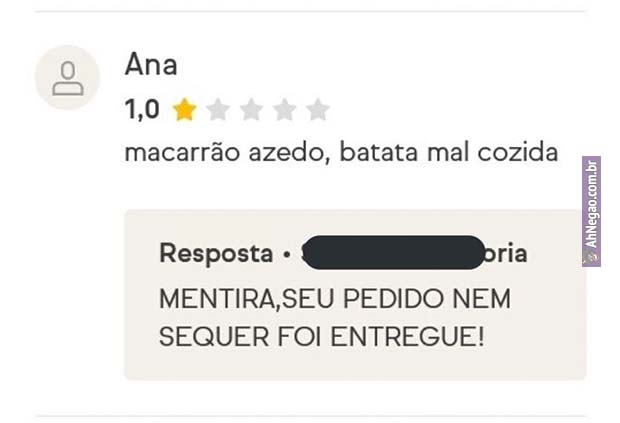Click the 1,0 rating number
Viewport: 620px width, 423px height.
(x=142, y=109)
